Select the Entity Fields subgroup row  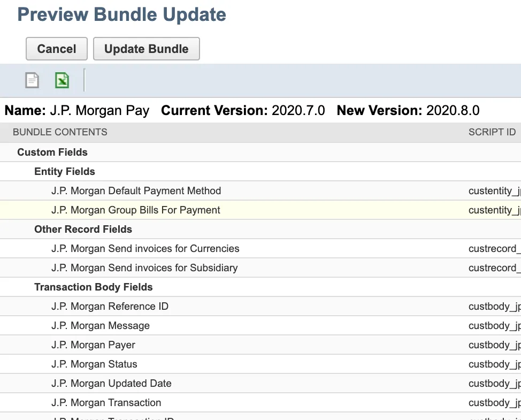260,171
